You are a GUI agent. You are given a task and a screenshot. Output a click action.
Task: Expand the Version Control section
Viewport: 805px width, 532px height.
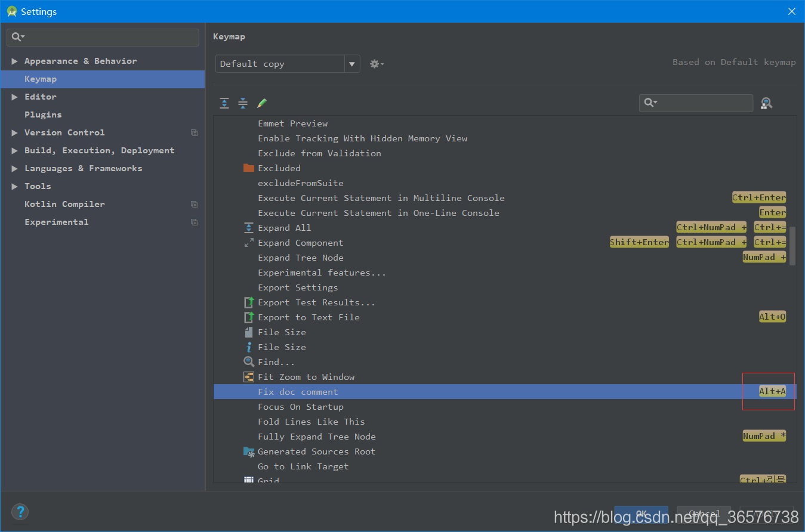(14, 132)
